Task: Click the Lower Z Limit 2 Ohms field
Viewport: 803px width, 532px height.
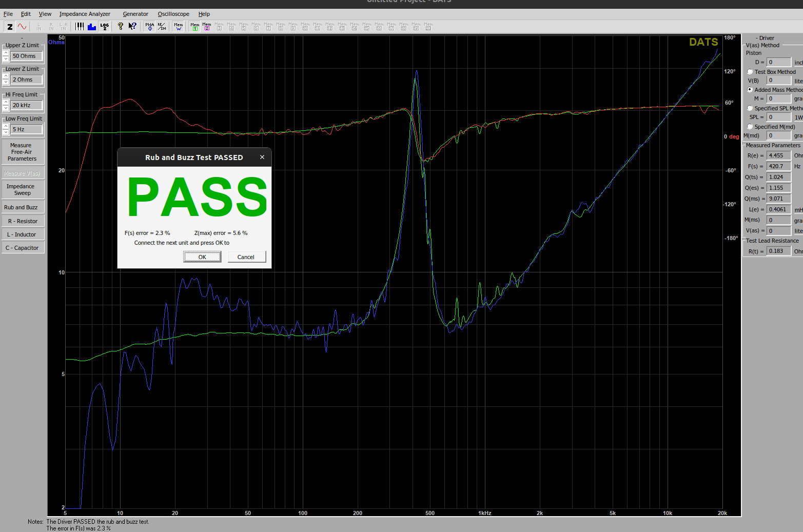Action: click(27, 80)
